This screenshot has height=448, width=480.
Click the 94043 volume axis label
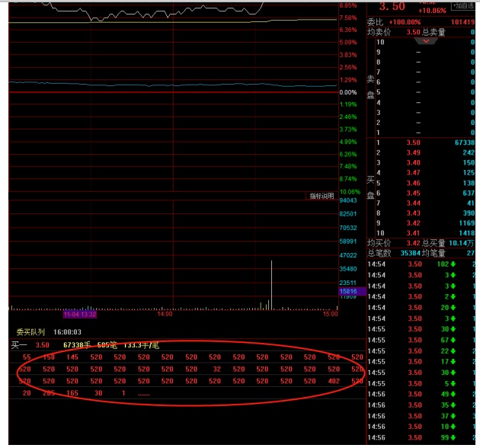click(348, 200)
